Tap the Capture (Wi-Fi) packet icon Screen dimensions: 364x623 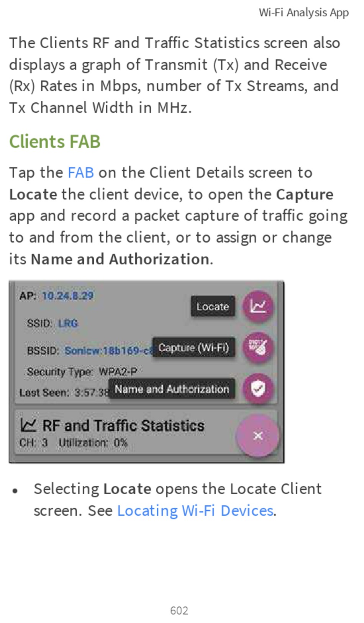tap(258, 348)
